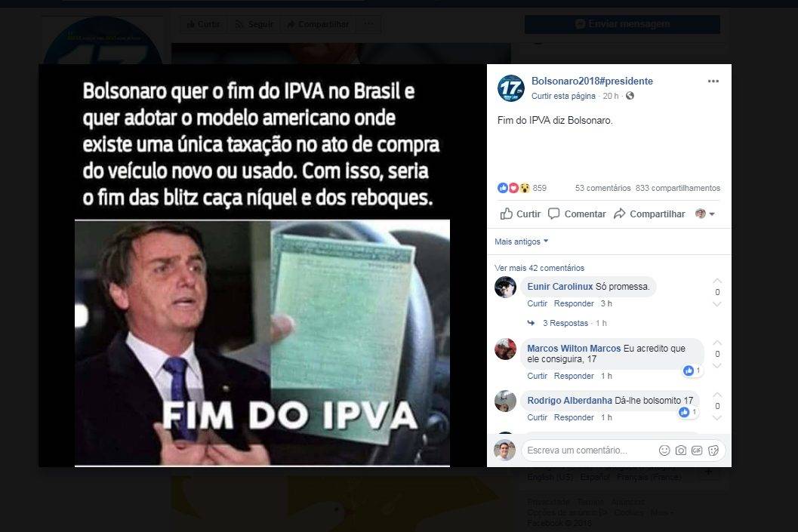Viewport: 798px width, 532px height.
Task: Load Ver mais 42 comentários
Action: point(539,268)
